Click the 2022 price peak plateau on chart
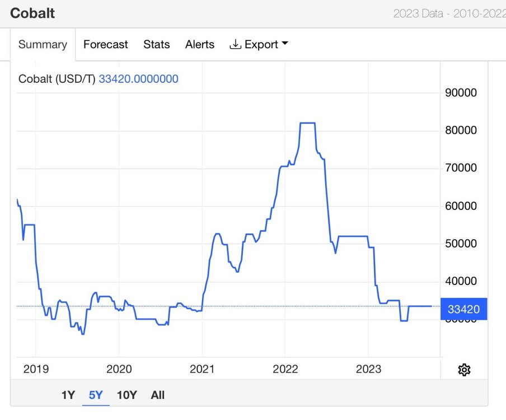The width and height of the screenshot is (506, 420). click(x=307, y=123)
